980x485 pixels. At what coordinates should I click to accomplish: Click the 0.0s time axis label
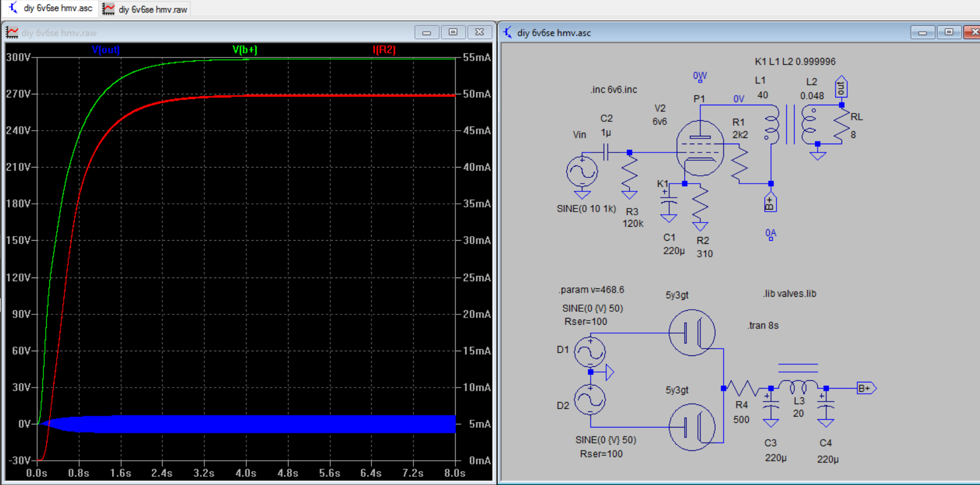point(37,473)
